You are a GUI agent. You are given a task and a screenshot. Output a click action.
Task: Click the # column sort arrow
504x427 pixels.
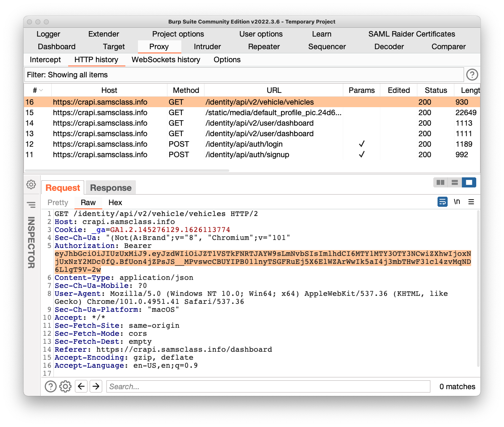coord(42,90)
